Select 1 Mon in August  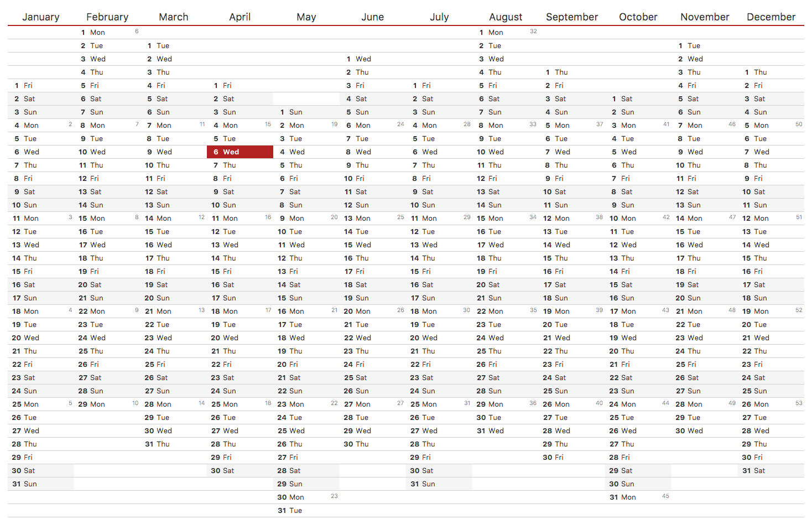(506, 32)
